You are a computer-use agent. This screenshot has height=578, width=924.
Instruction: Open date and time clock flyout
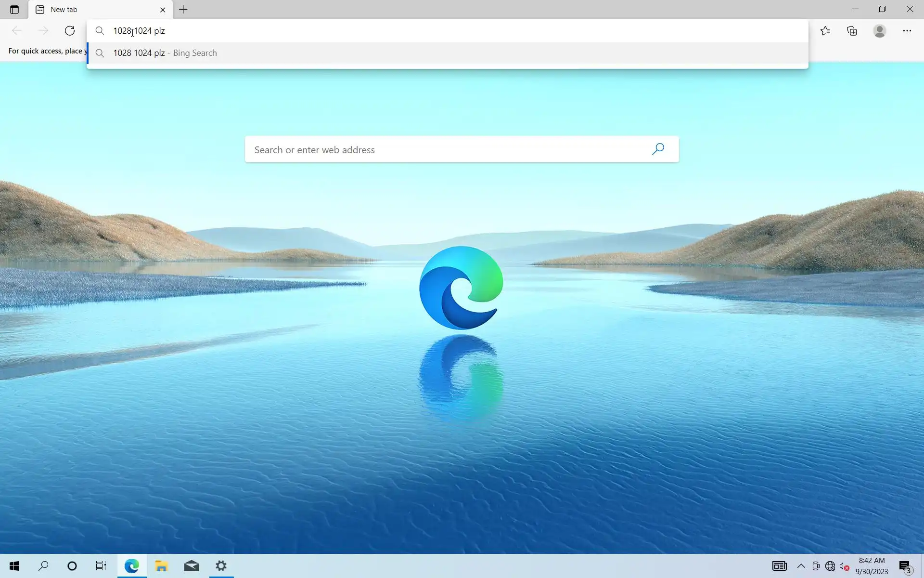872,566
